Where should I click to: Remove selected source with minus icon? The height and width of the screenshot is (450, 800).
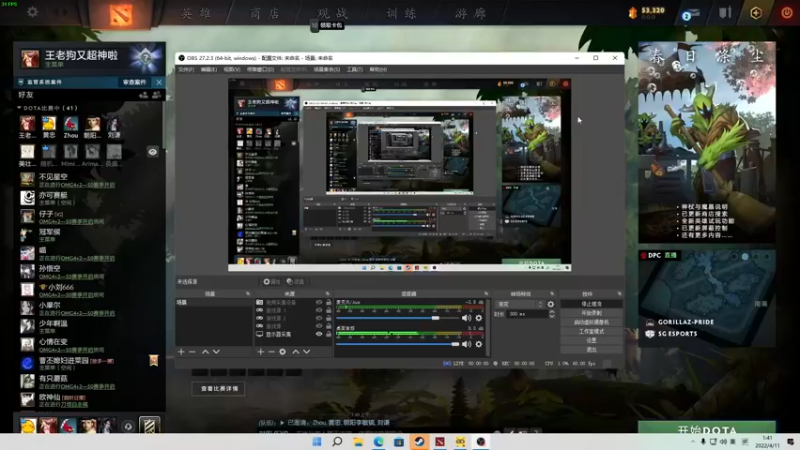click(271, 352)
